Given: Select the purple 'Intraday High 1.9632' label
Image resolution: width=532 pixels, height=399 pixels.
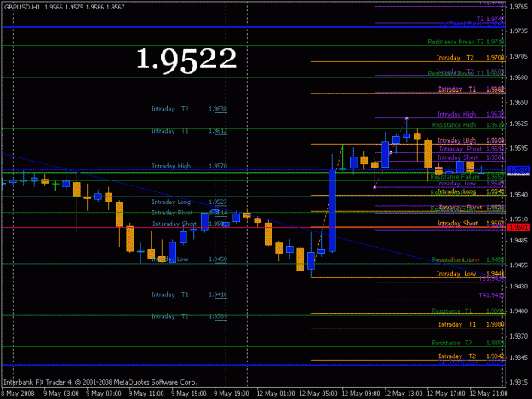Looking at the screenshot, I should 471,114.
